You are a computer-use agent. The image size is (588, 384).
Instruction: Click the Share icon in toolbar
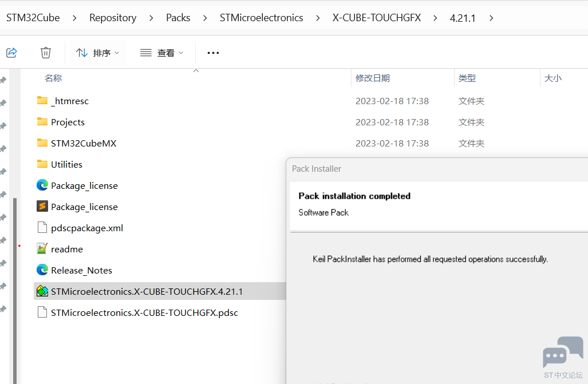tap(12, 53)
